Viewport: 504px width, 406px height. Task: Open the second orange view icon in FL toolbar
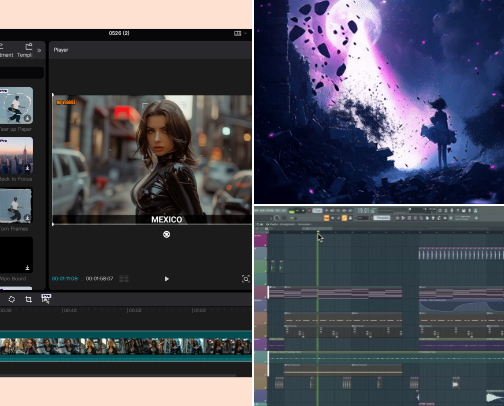344,218
